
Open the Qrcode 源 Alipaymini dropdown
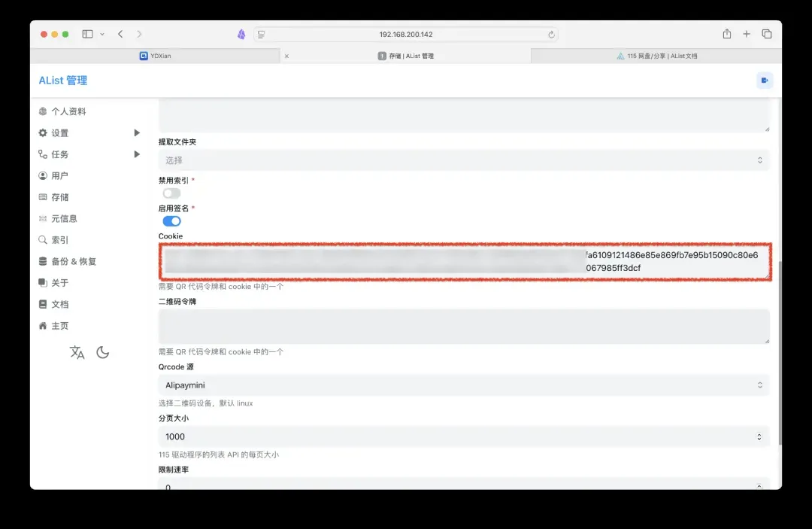[463, 385]
